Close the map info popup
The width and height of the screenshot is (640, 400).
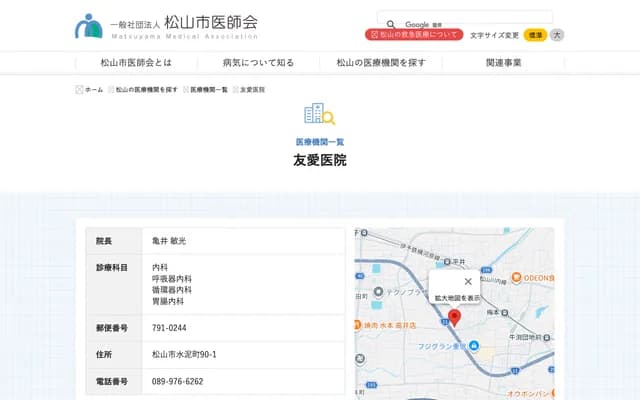point(468,282)
